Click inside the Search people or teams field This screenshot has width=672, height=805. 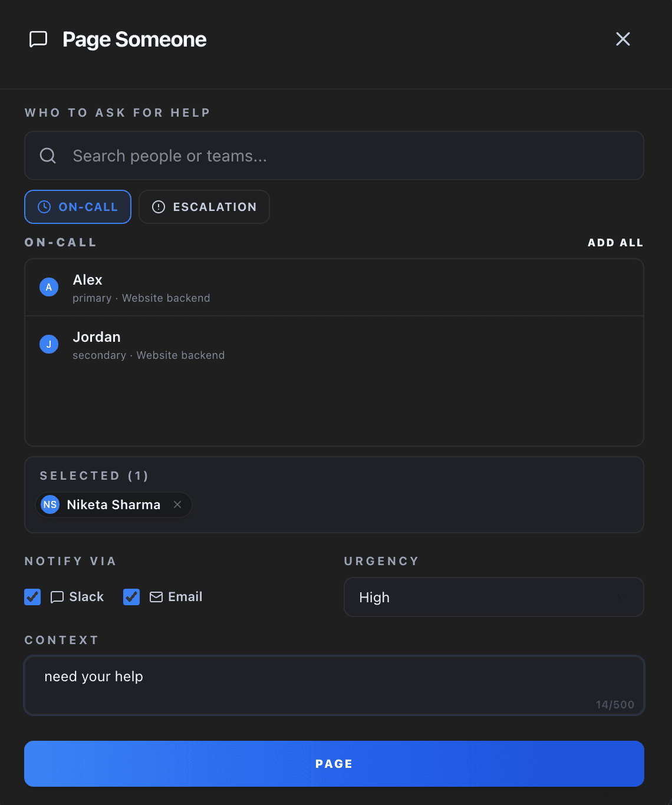tap(334, 156)
